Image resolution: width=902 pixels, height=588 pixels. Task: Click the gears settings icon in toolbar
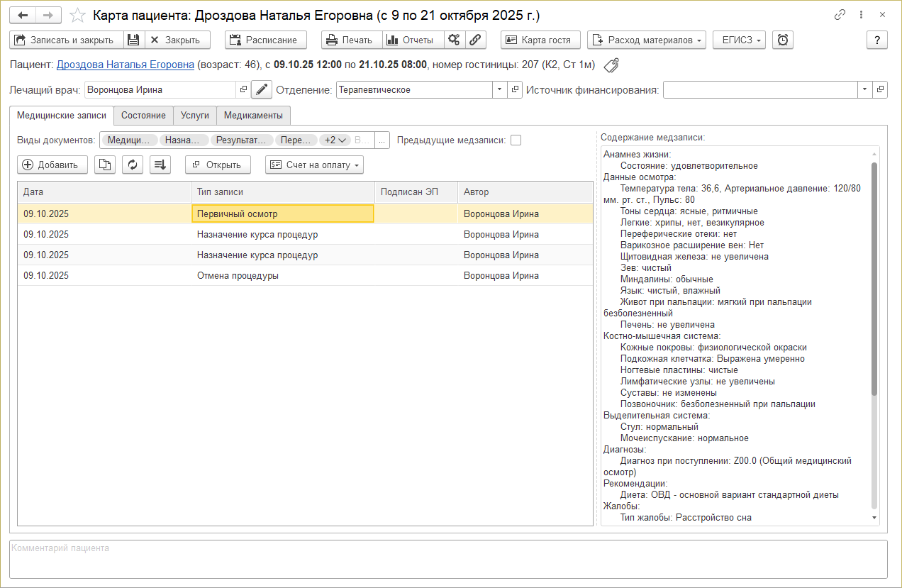click(455, 40)
